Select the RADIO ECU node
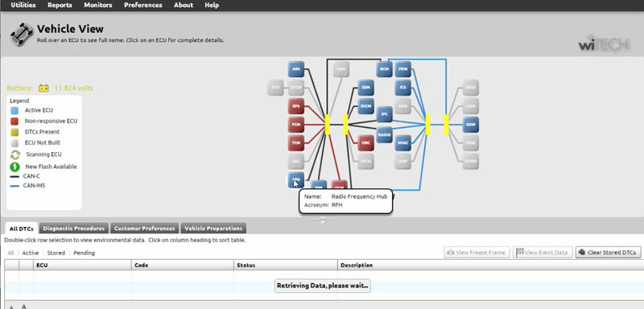644x309 pixels. pos(384,134)
